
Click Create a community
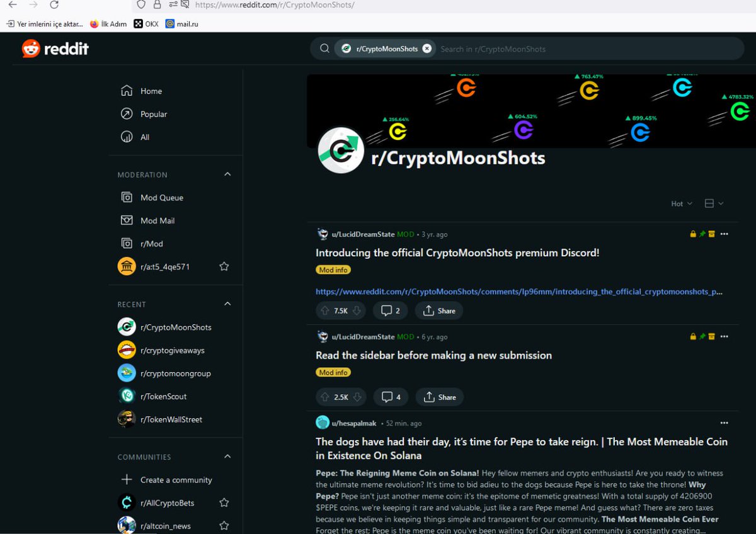point(176,480)
